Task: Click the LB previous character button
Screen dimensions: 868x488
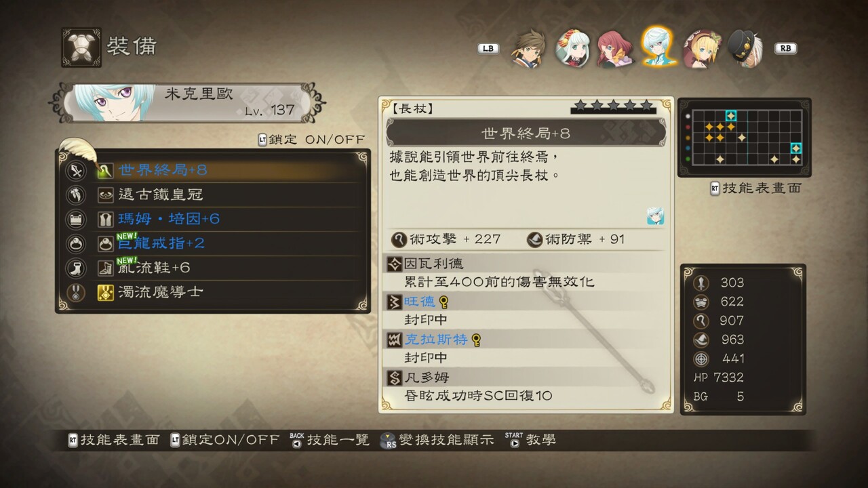Action: click(488, 49)
